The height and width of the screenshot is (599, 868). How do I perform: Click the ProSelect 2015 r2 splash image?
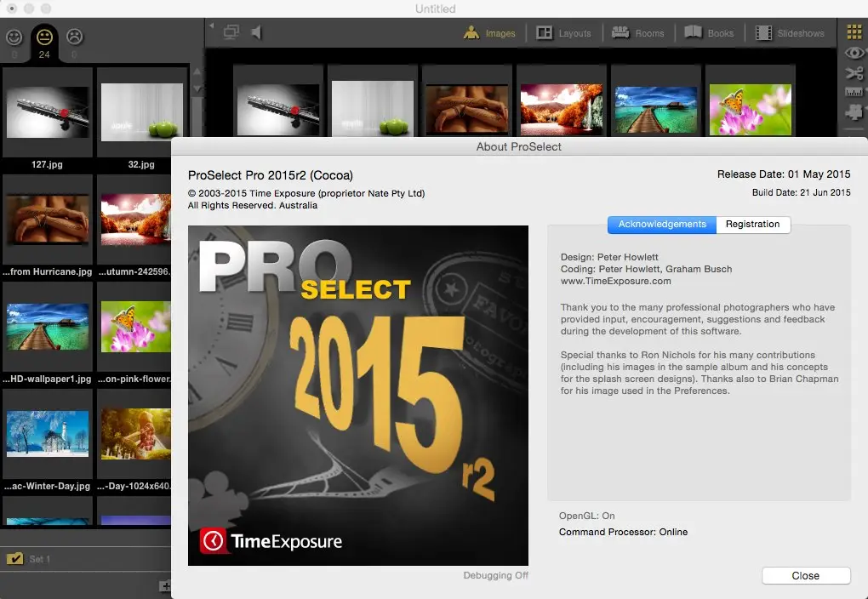click(x=358, y=396)
